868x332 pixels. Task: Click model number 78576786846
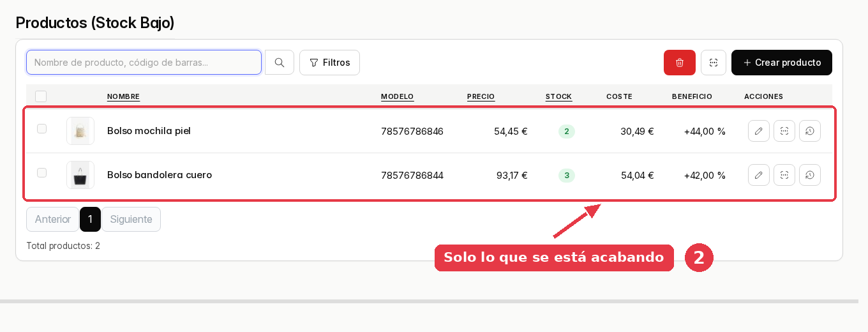(x=412, y=132)
